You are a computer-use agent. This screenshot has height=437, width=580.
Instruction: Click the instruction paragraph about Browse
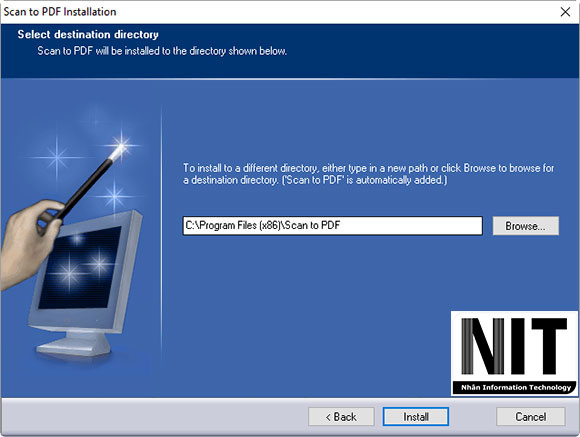368,174
